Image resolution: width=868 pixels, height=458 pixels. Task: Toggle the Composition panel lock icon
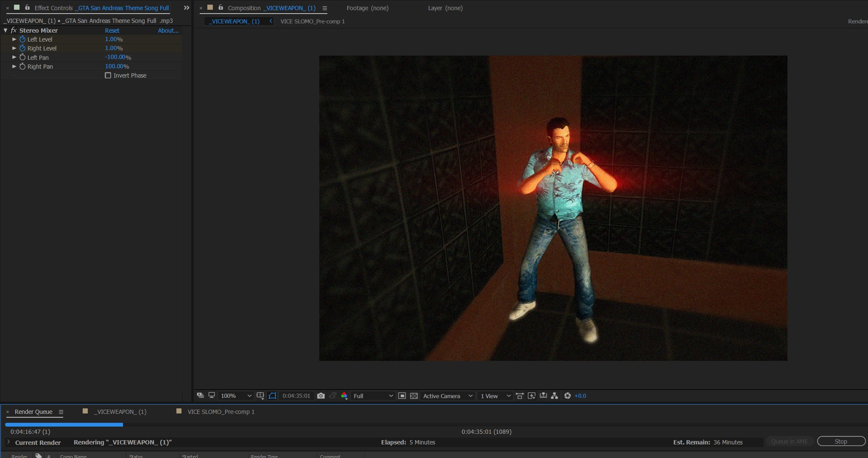pyautogui.click(x=220, y=8)
